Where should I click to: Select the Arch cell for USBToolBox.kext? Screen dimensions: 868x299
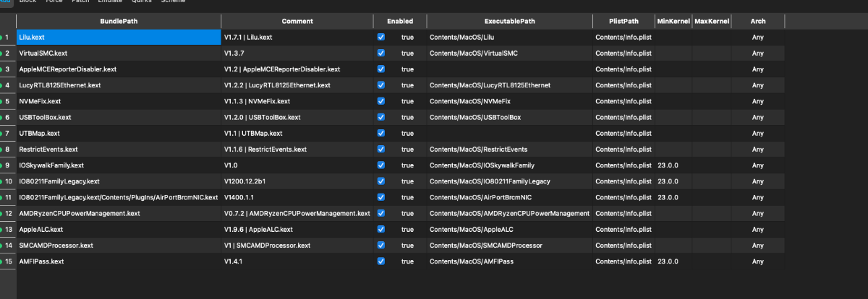[x=757, y=117]
